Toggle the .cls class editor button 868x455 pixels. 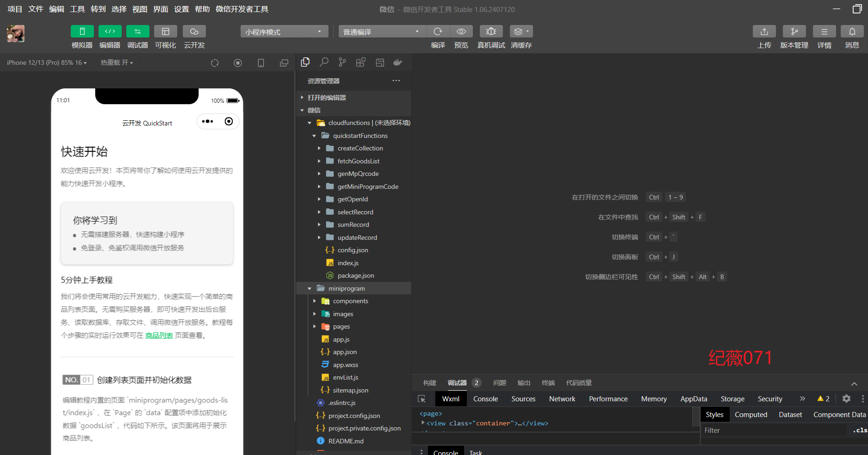pos(860,430)
